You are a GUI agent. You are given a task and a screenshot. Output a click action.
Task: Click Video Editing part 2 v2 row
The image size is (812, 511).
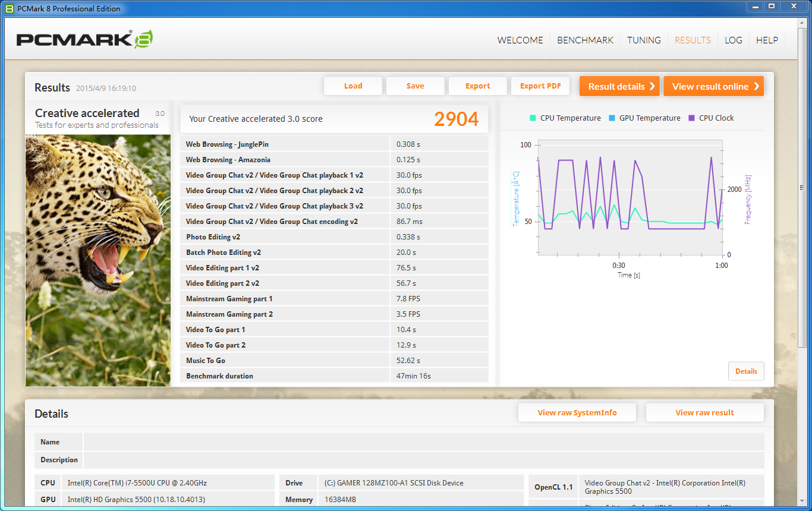click(x=334, y=283)
